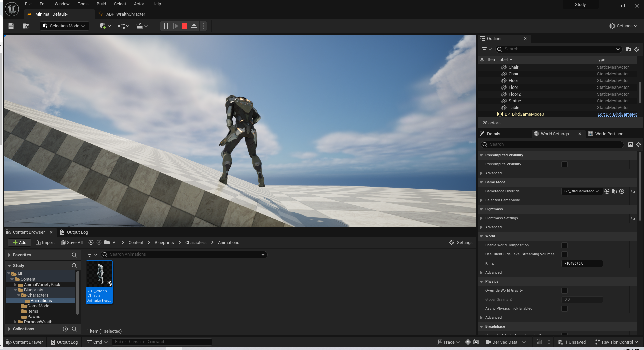Image resolution: width=644 pixels, height=350 pixels.
Task: Toggle Use Client Side Level Streaming Volumes
Action: (x=565, y=254)
